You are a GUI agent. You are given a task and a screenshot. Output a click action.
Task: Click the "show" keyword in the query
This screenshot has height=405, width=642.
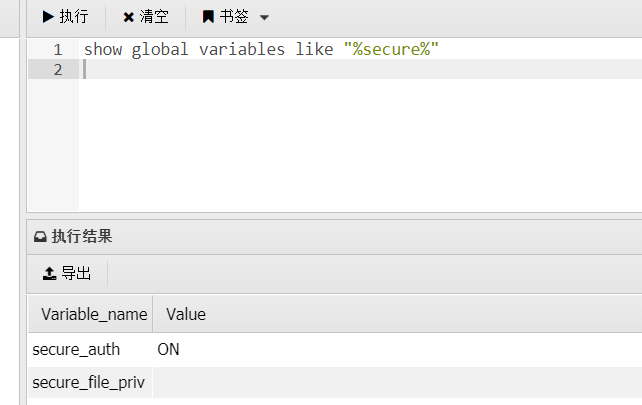pyautogui.click(x=103, y=49)
